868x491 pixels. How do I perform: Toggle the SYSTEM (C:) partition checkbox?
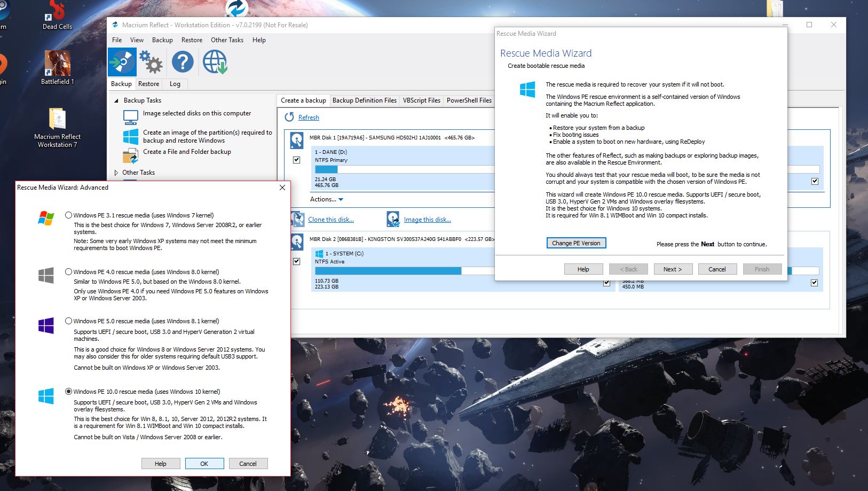click(x=606, y=283)
